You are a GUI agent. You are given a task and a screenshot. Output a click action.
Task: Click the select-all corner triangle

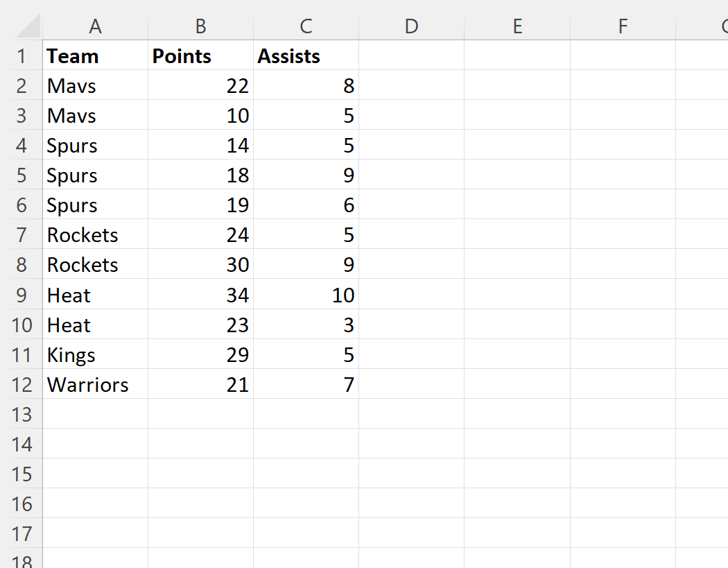pos(28,26)
